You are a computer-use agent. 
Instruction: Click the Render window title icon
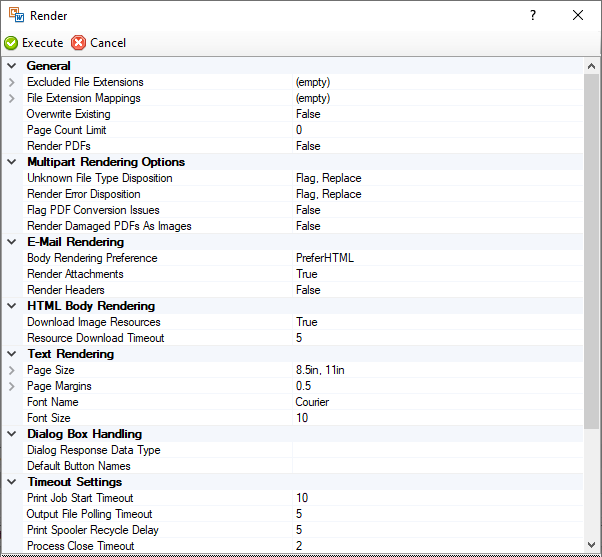[x=16, y=15]
